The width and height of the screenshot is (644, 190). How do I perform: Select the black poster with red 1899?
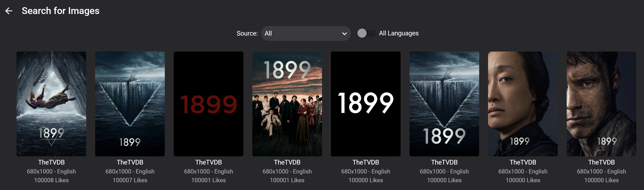(x=208, y=104)
